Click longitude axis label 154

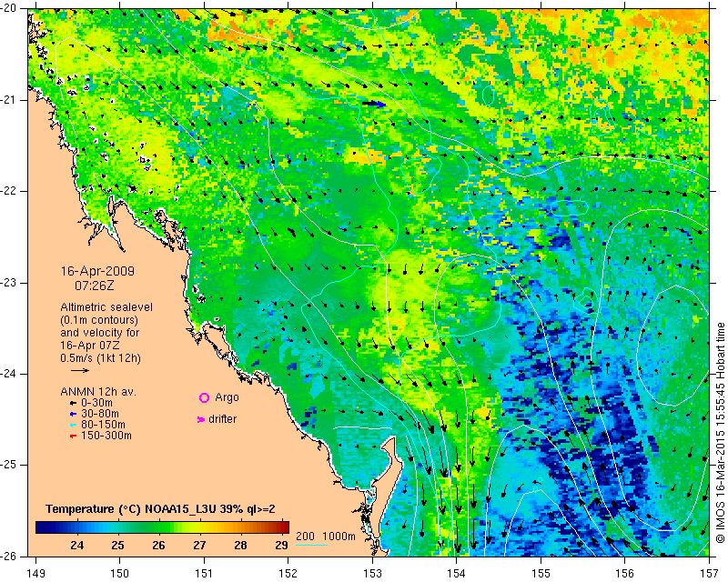pyautogui.click(x=457, y=574)
